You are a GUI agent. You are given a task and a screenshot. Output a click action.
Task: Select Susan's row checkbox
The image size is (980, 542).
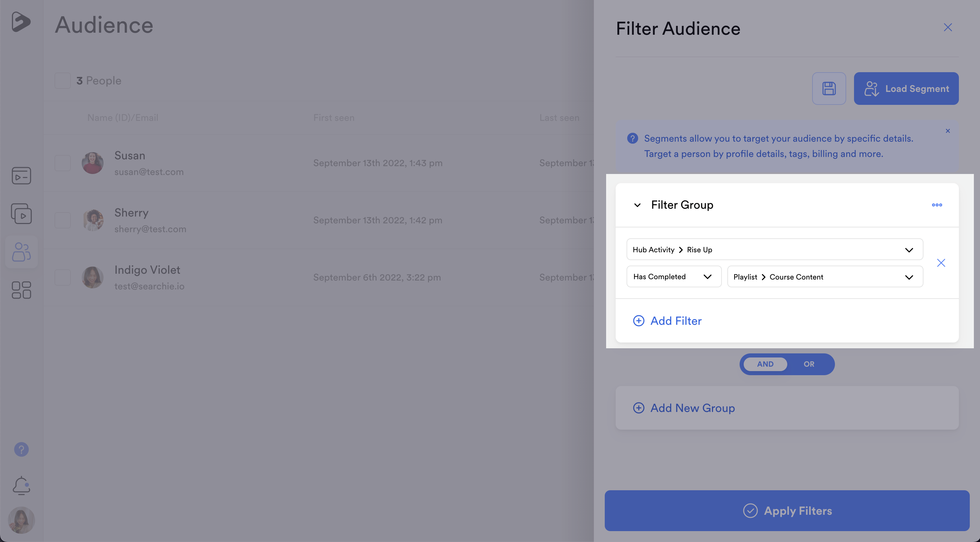tap(62, 163)
